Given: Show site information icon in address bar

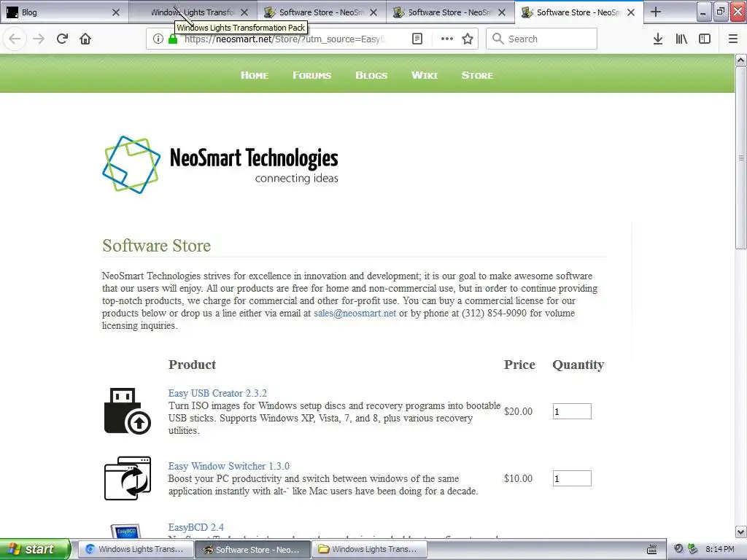Looking at the screenshot, I should pos(158,39).
